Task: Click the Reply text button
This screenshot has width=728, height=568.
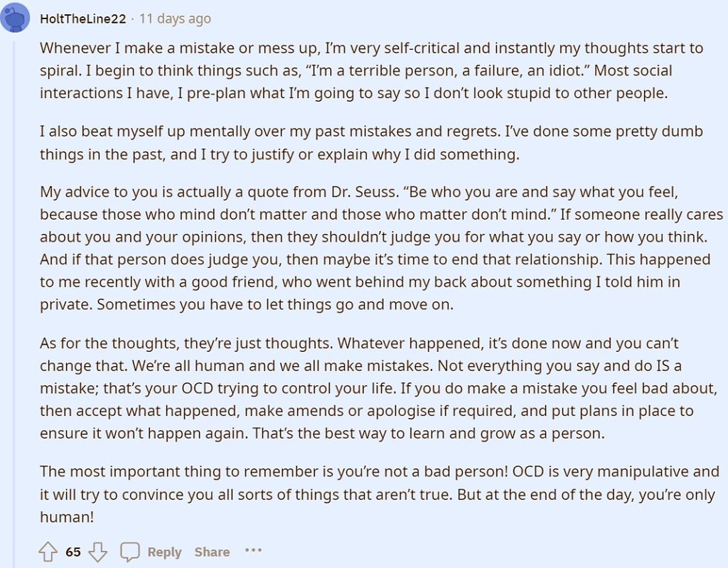Action: pyautogui.click(x=164, y=552)
